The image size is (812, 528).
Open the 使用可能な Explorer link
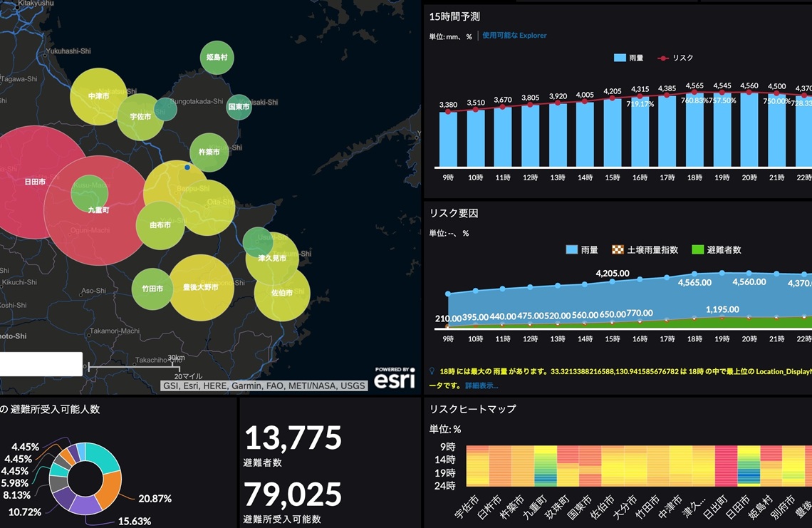(514, 36)
